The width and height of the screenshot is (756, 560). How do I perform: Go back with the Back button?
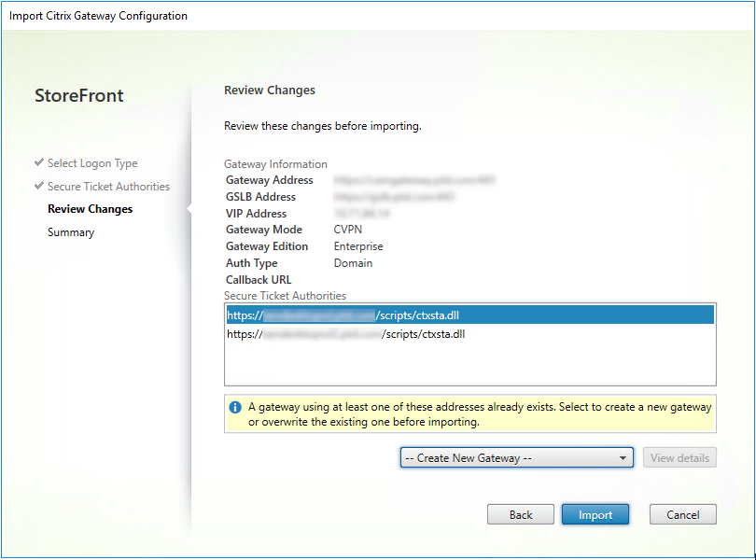pyautogui.click(x=520, y=514)
